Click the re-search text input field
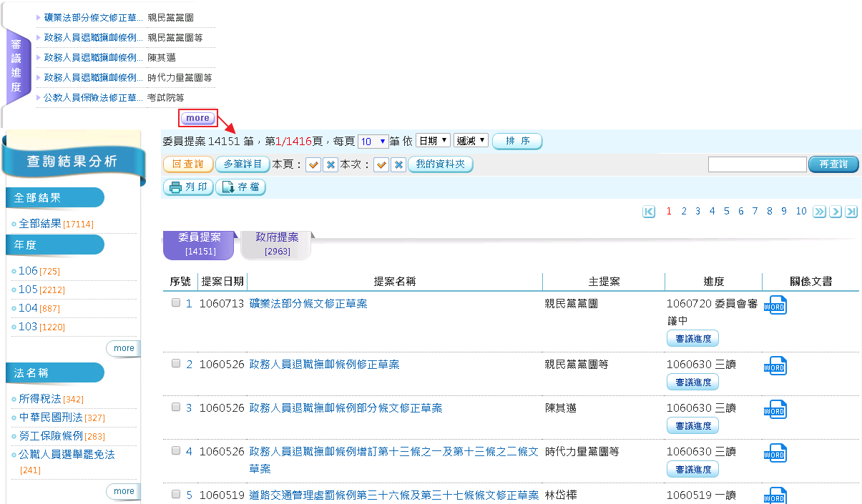 point(757,164)
